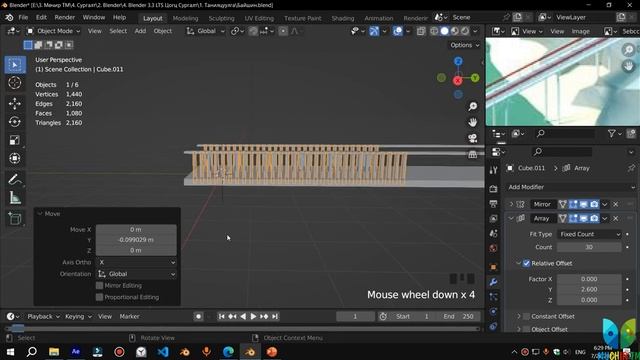Image resolution: width=640 pixels, height=360 pixels.
Task: Open the Axis Ortho dropdown
Action: 136,262
